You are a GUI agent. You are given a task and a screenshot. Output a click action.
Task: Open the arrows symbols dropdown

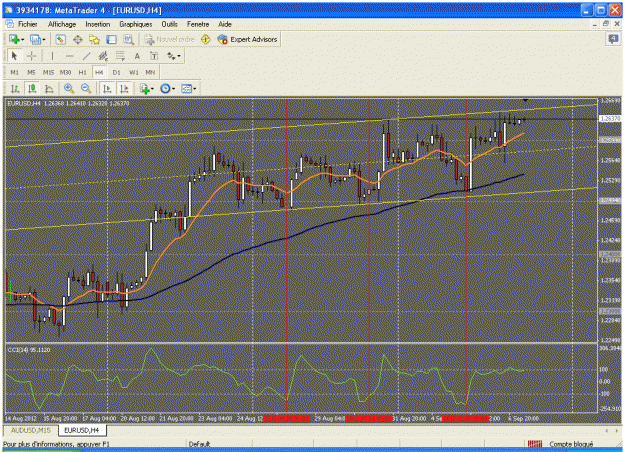point(173,56)
